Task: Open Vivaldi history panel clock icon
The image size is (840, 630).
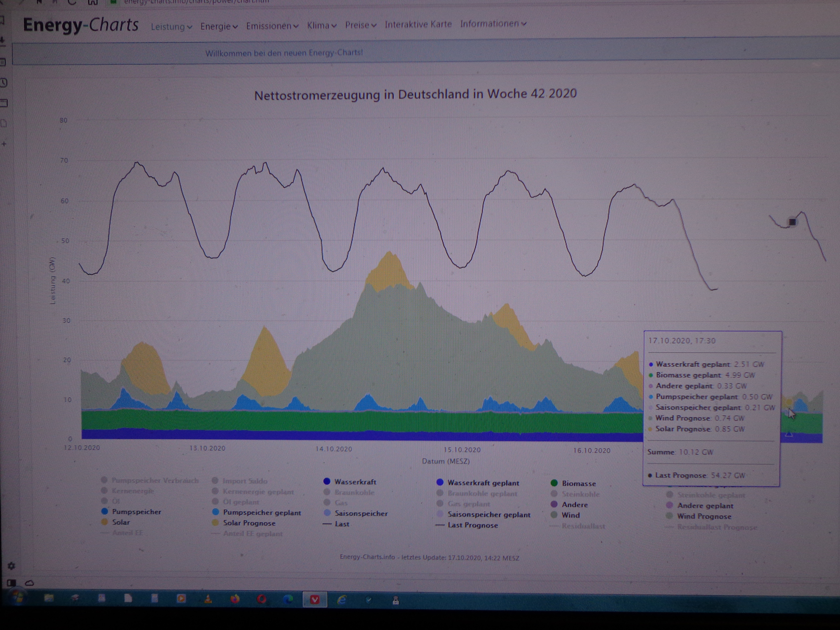Action: click(4, 83)
